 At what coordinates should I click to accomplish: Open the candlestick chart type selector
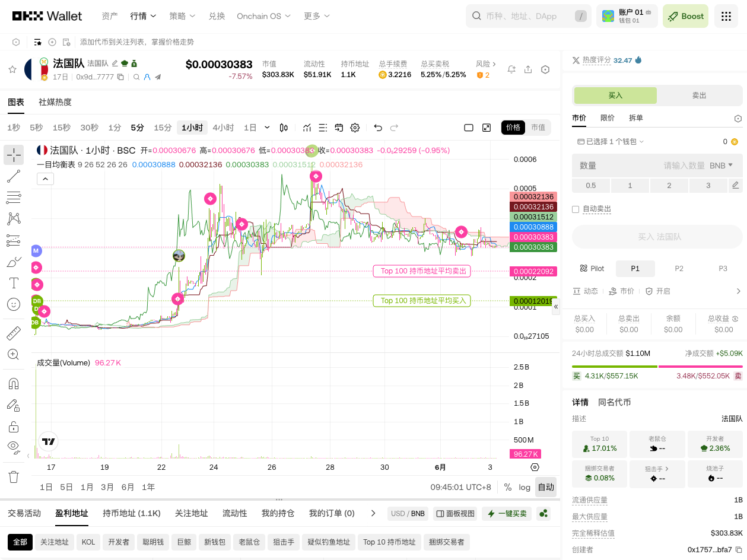point(284,128)
